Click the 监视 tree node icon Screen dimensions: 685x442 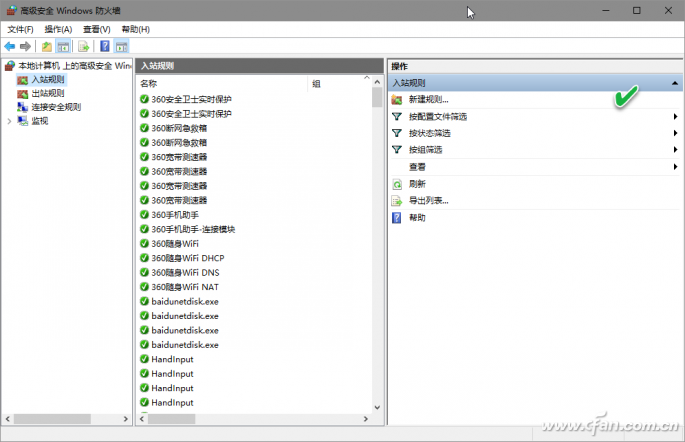(x=22, y=121)
